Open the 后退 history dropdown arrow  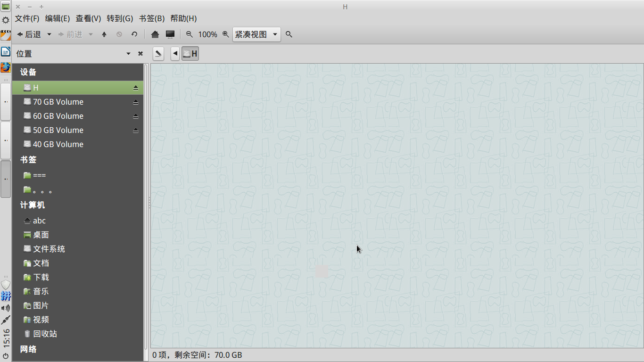(49, 34)
